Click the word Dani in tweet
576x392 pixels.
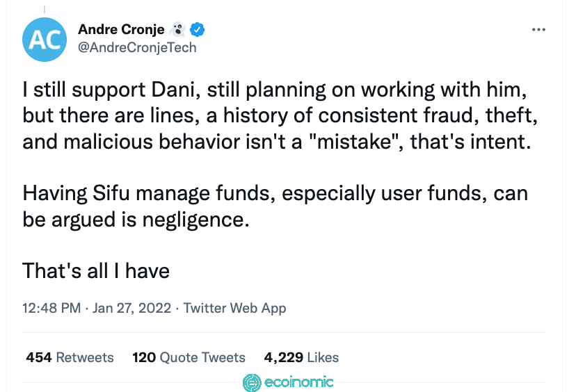click(175, 90)
